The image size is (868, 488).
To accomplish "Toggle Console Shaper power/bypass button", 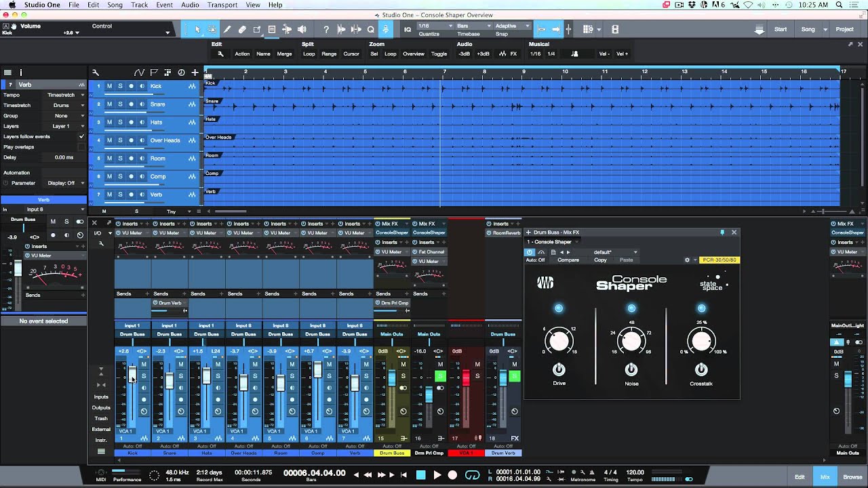I will [x=530, y=252].
